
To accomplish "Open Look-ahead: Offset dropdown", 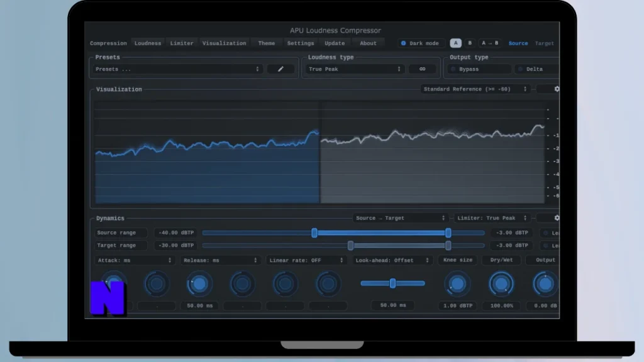I will pyautogui.click(x=392, y=260).
